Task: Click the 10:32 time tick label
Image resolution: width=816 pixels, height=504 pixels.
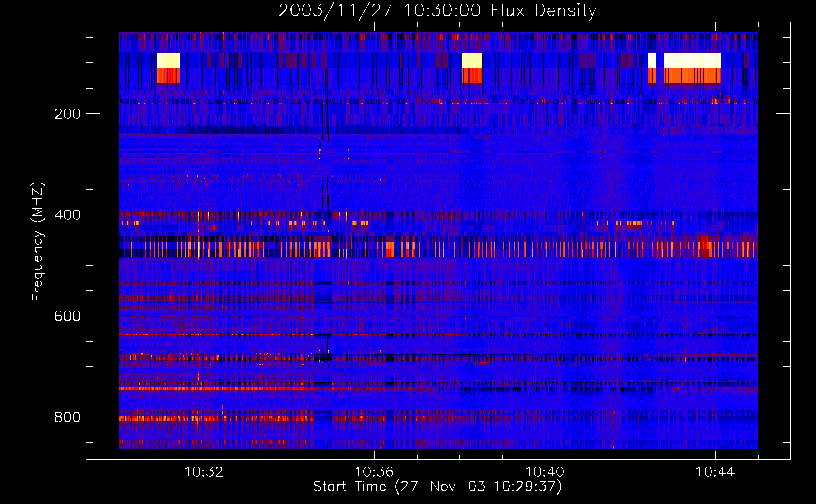Action: click(204, 472)
